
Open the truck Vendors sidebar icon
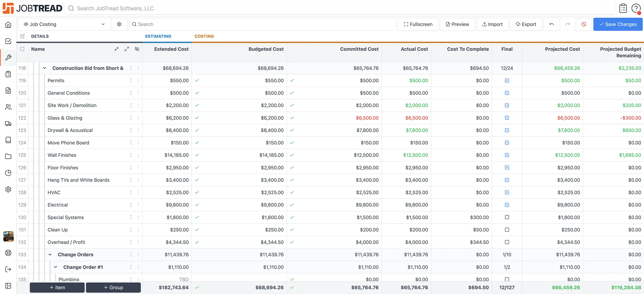coord(8,124)
